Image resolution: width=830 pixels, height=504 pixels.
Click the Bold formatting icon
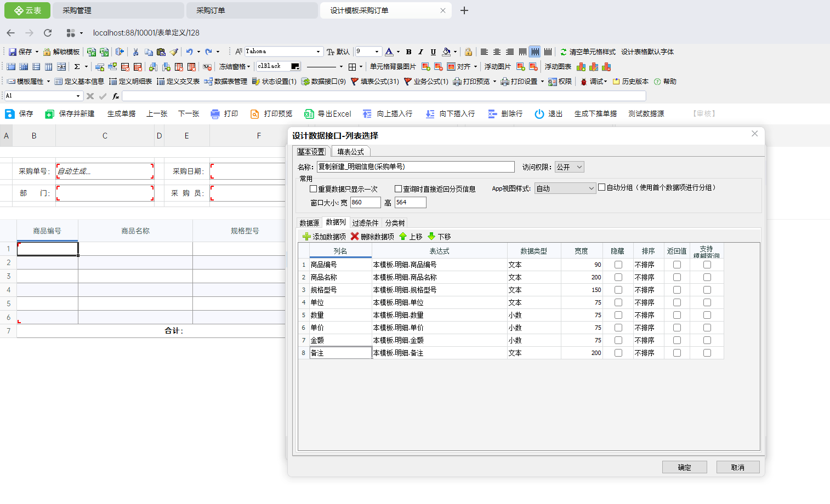(408, 52)
